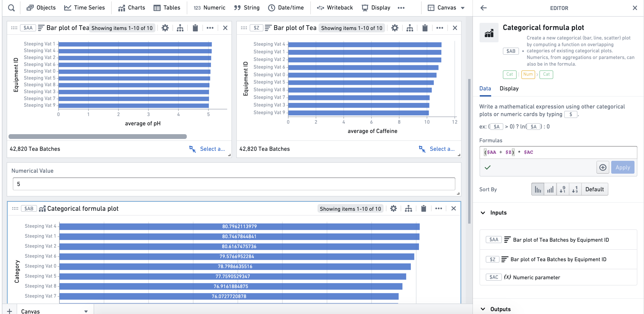Click clipboard icon on Categorical formula plot

(423, 208)
